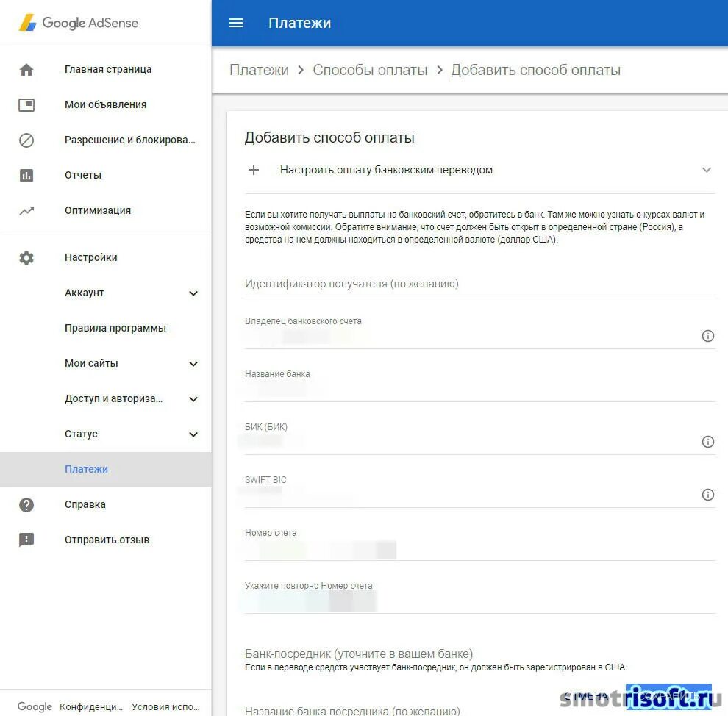
Task: Show info for SWIFT BIC field
Action: click(x=707, y=494)
